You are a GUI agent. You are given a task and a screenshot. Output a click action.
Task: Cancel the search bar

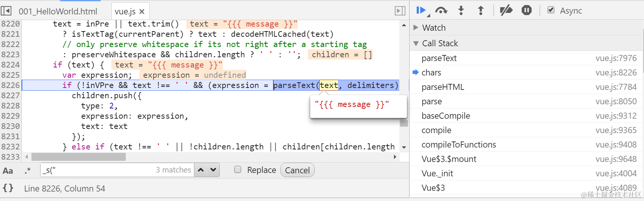(x=297, y=170)
